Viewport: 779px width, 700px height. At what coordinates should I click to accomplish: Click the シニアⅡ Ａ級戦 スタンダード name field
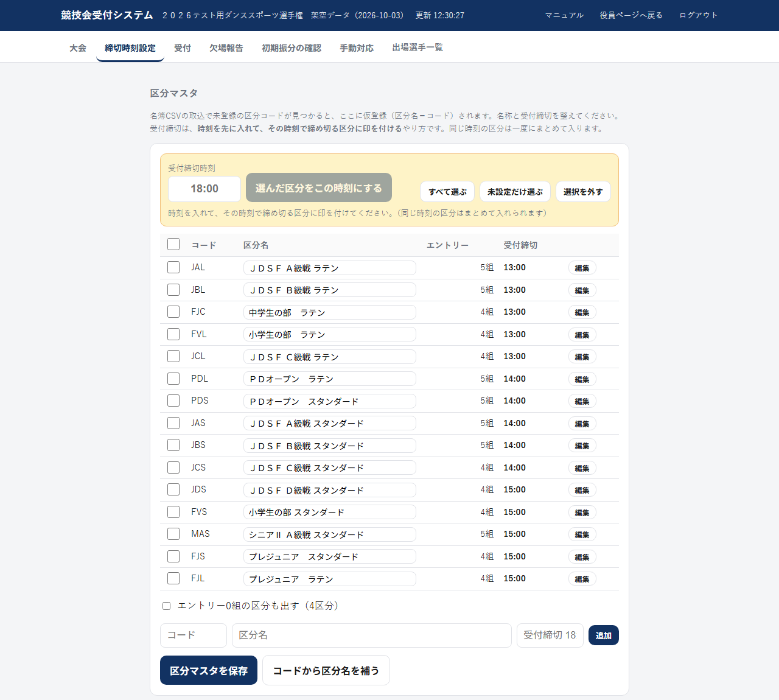coord(330,534)
